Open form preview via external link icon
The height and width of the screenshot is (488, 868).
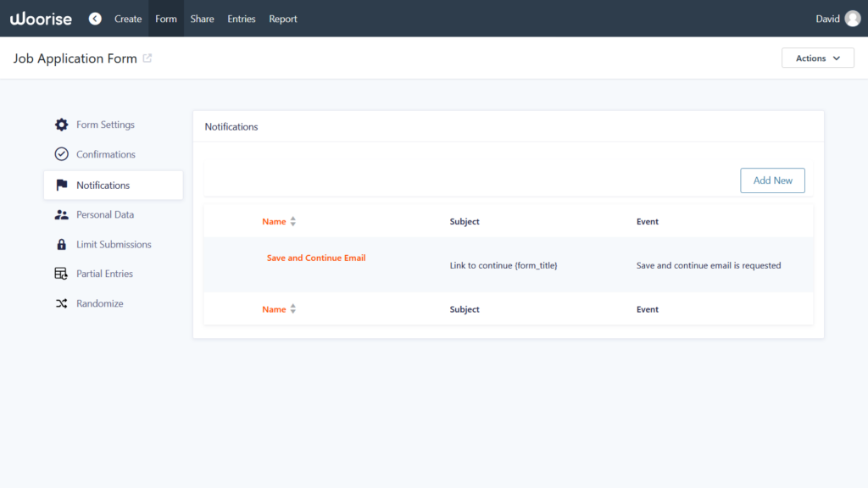point(147,58)
